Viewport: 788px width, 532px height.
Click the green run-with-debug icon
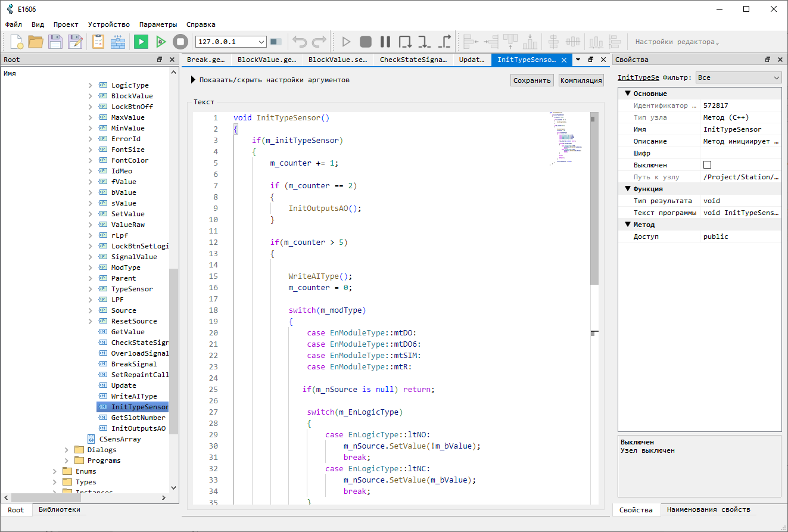(x=161, y=42)
